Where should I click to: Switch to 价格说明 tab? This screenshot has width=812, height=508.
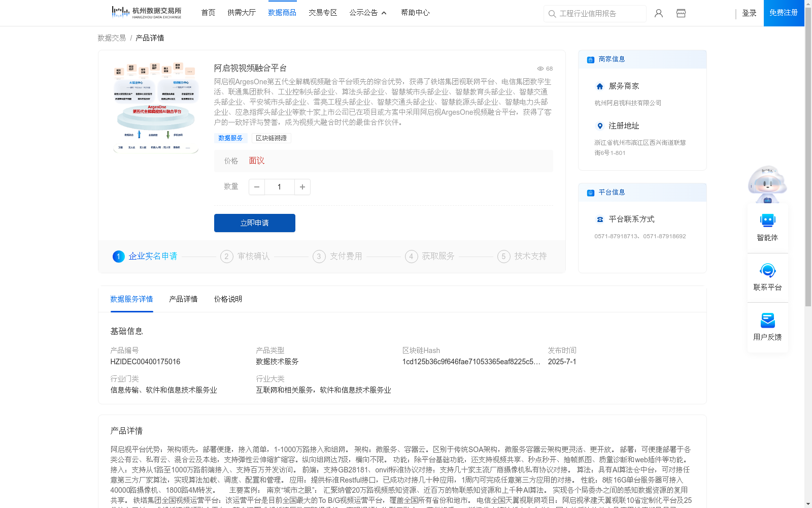pyautogui.click(x=228, y=299)
